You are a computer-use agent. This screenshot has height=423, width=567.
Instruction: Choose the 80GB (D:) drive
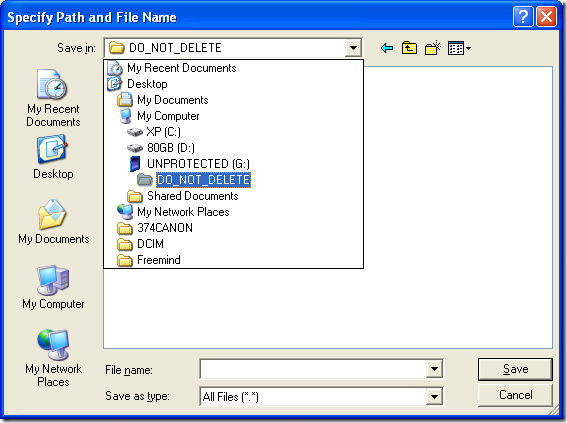(233, 148)
